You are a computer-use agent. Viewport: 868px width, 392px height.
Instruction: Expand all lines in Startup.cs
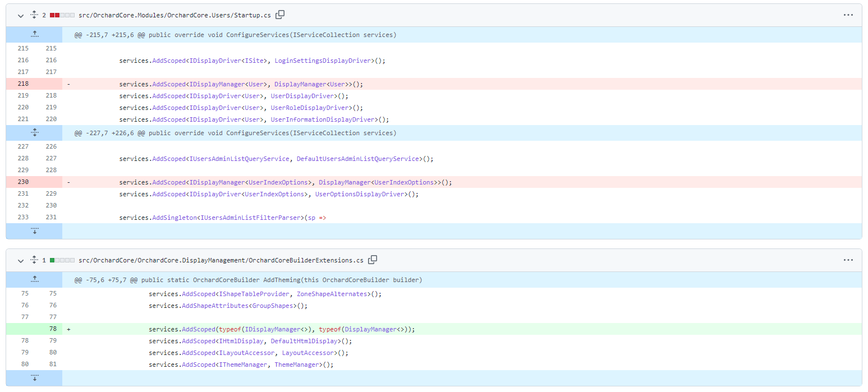tap(34, 15)
